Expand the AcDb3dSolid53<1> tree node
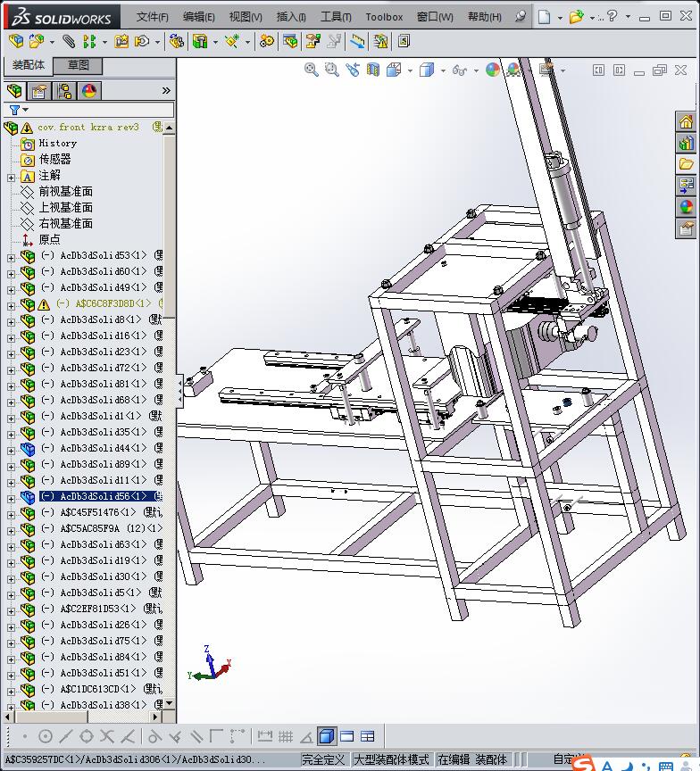 12,258
